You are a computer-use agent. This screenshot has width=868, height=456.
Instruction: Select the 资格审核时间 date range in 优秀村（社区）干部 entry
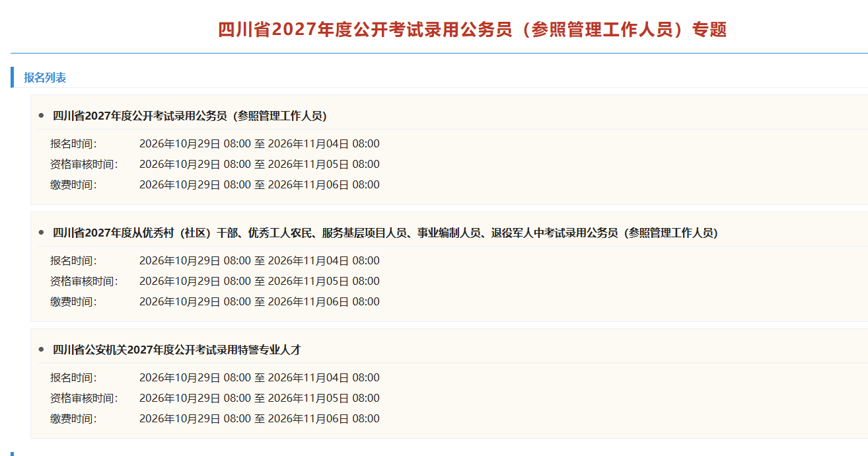(x=260, y=282)
